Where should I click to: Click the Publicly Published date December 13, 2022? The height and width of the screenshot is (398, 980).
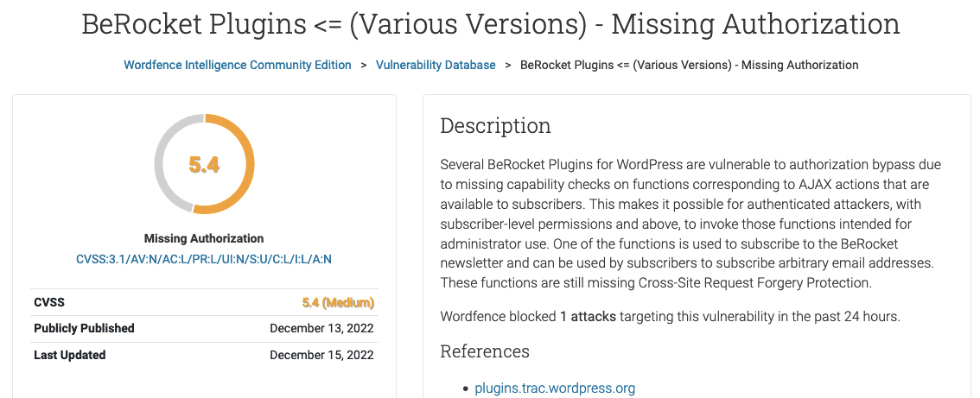[321, 329]
